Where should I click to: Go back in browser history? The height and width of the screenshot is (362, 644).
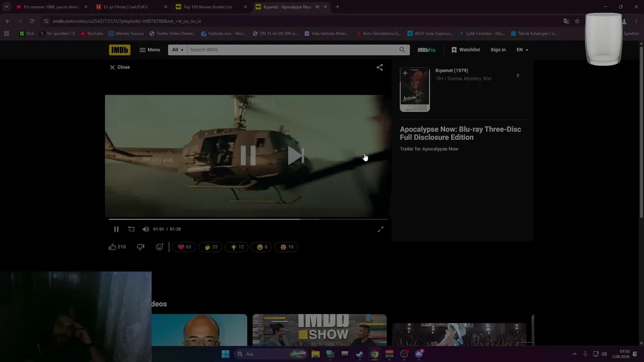coord(8,21)
